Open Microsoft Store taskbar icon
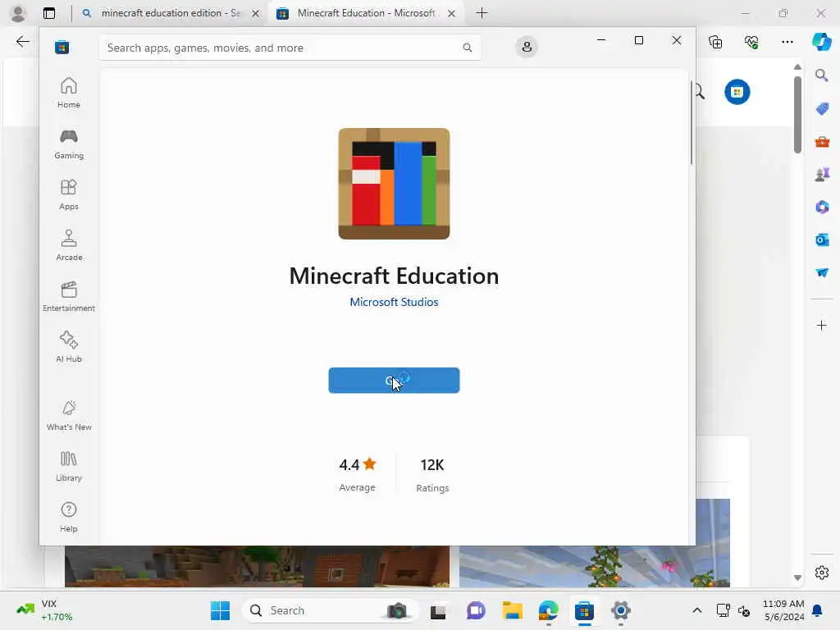The width and height of the screenshot is (840, 630). point(584,610)
